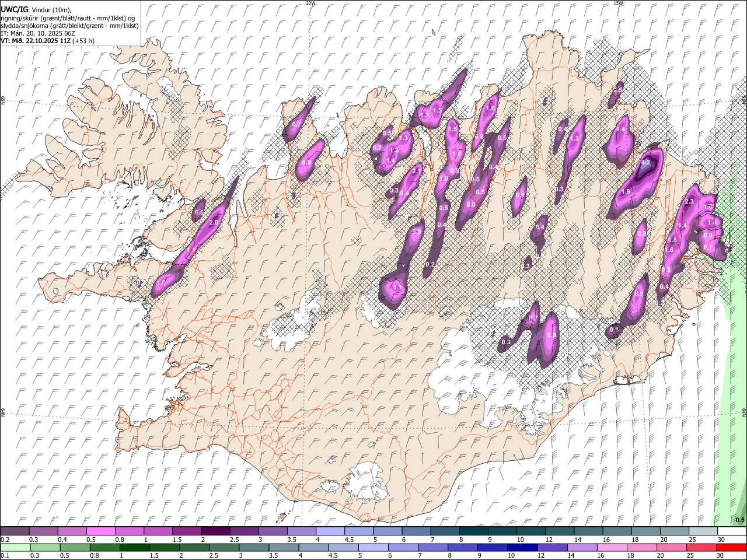Click the '1.9' snowfall value on map
The width and height of the screenshot is (747, 560).
(626, 192)
